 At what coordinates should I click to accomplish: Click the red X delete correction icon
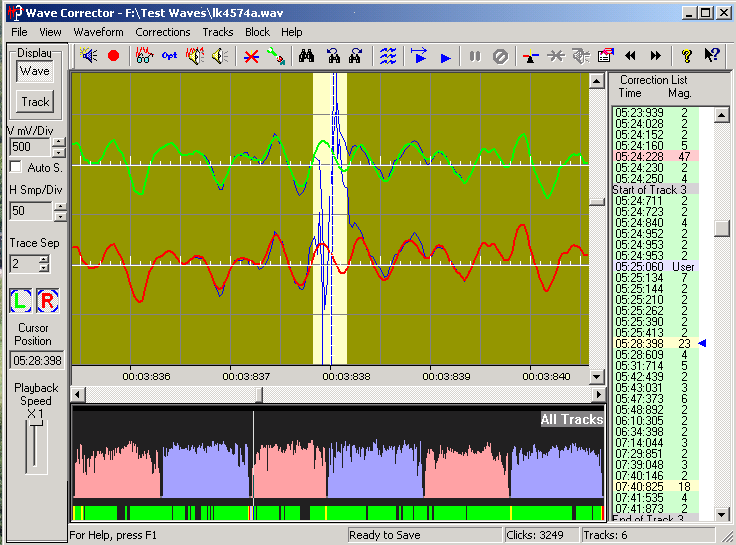pyautogui.click(x=251, y=57)
